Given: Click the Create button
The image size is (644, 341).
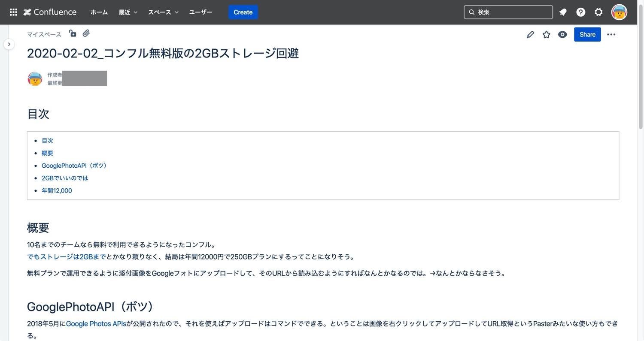Looking at the screenshot, I should pyautogui.click(x=243, y=12).
